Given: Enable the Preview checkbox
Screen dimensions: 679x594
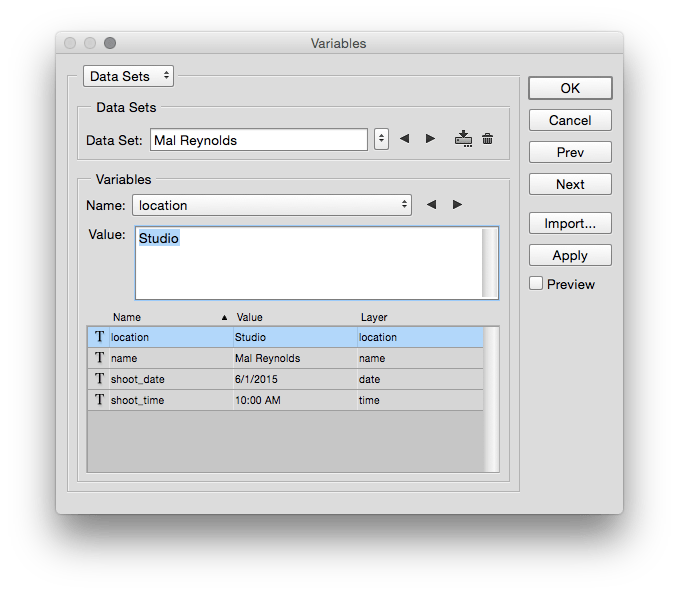Looking at the screenshot, I should click(537, 284).
